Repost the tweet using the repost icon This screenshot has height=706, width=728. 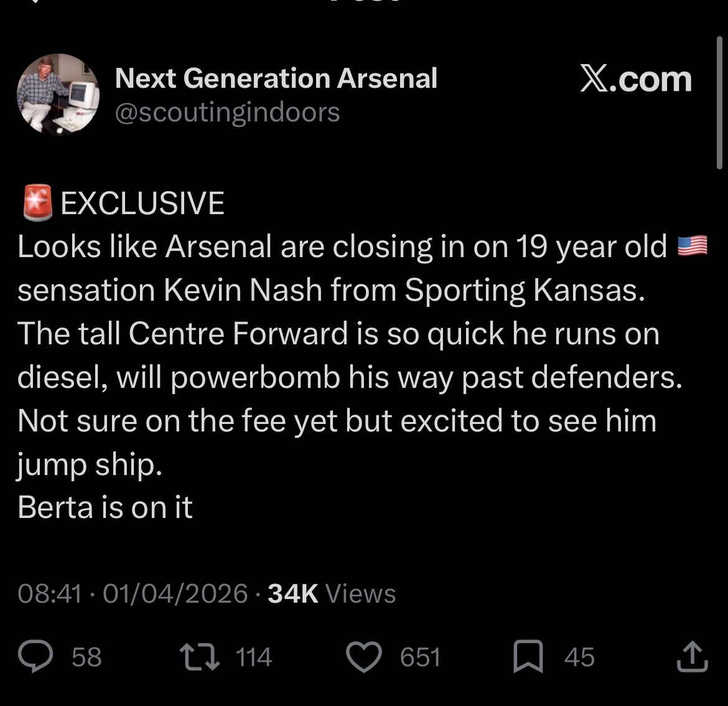[x=197, y=657]
